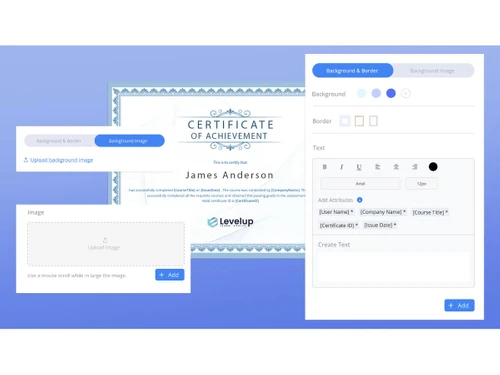Click the 'This is to certify that' text
The image size is (500, 375).
pos(230,162)
